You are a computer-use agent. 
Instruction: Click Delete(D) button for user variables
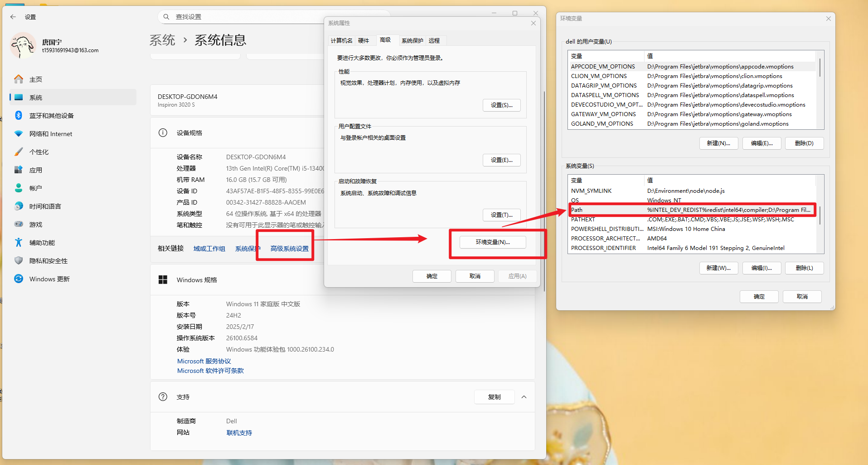(804, 143)
